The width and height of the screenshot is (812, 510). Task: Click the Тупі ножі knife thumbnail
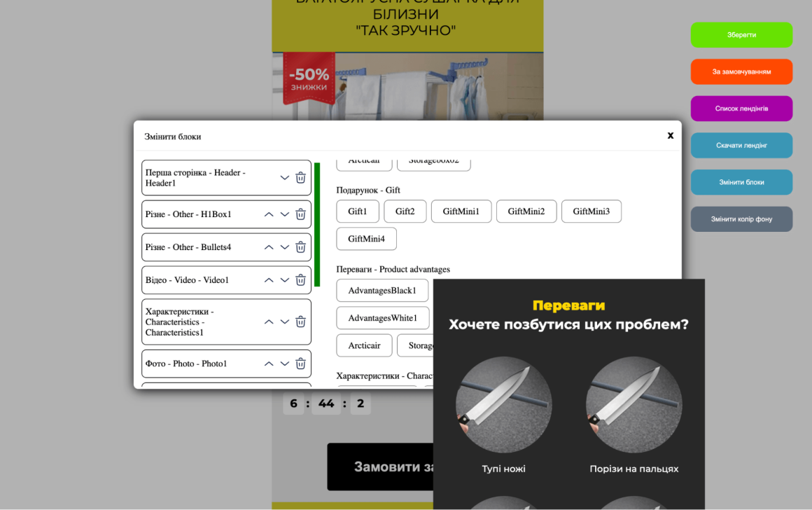tap(503, 404)
